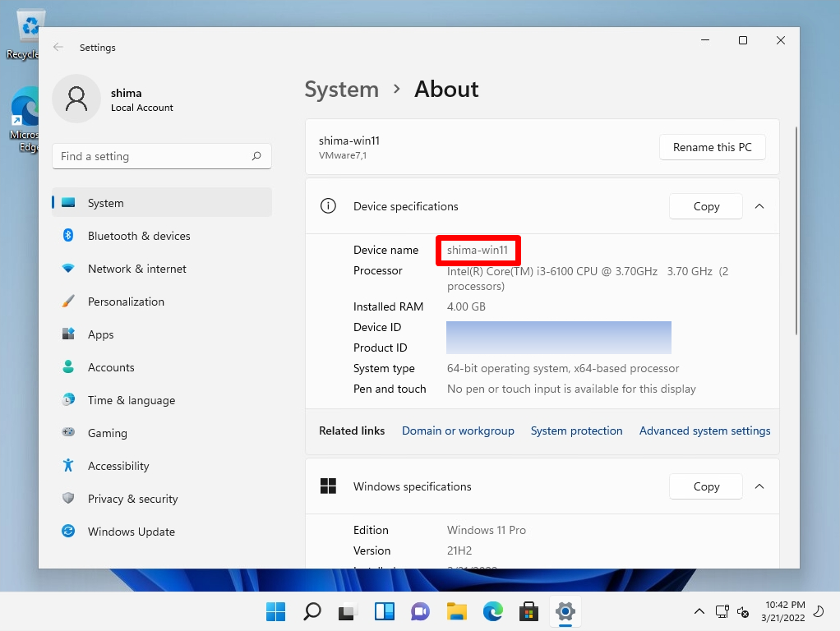
Task: Click the Find a setting search box
Action: 161,156
